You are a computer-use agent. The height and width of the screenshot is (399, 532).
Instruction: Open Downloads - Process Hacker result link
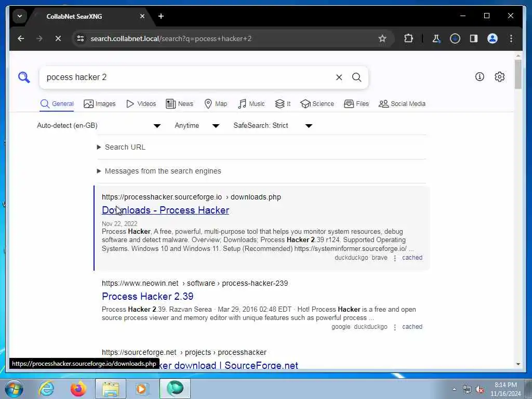pyautogui.click(x=166, y=210)
